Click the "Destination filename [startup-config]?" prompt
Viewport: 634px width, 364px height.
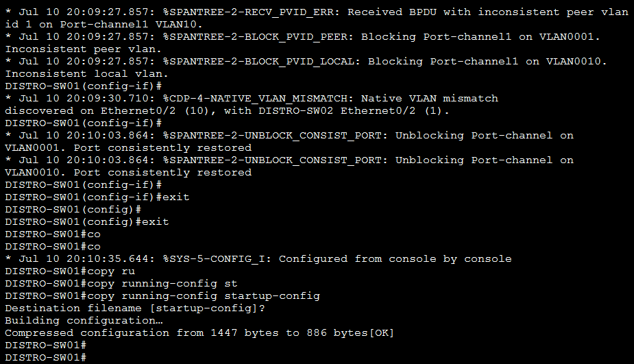click(x=135, y=308)
